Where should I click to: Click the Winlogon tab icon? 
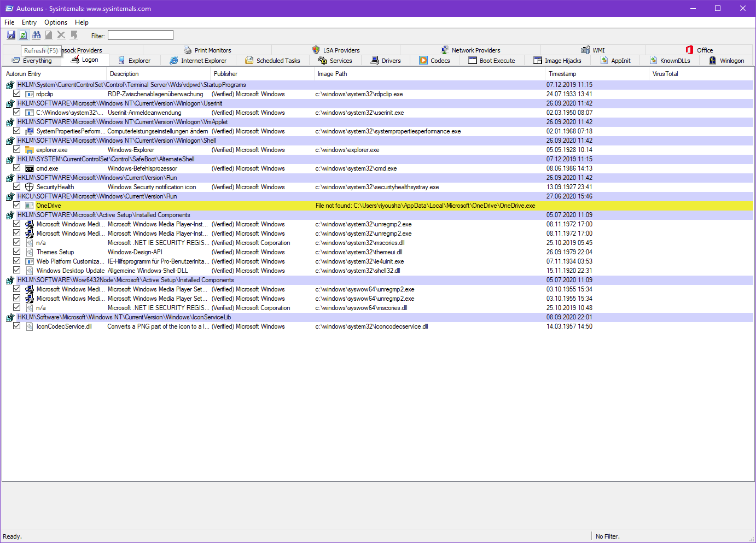(713, 60)
